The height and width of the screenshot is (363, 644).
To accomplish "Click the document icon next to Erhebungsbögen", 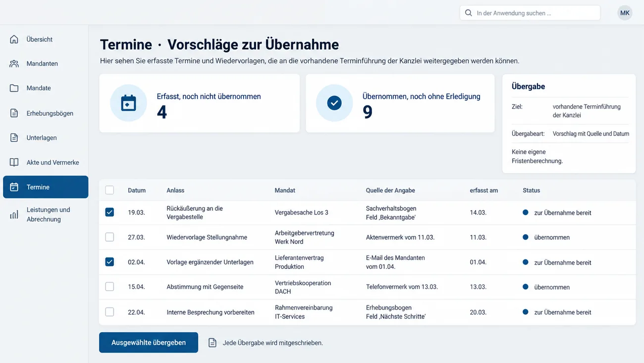I will coord(14,113).
